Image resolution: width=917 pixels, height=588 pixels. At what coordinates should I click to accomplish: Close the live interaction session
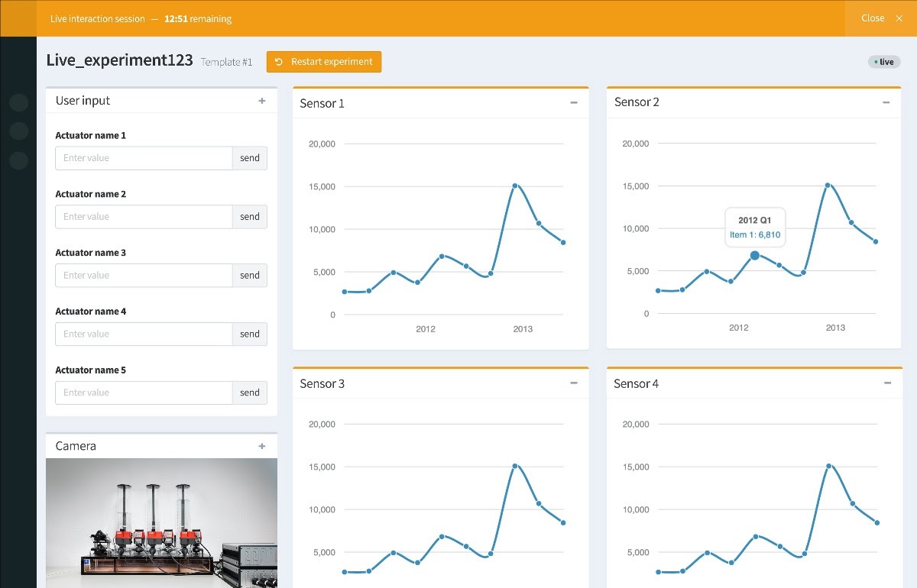881,18
